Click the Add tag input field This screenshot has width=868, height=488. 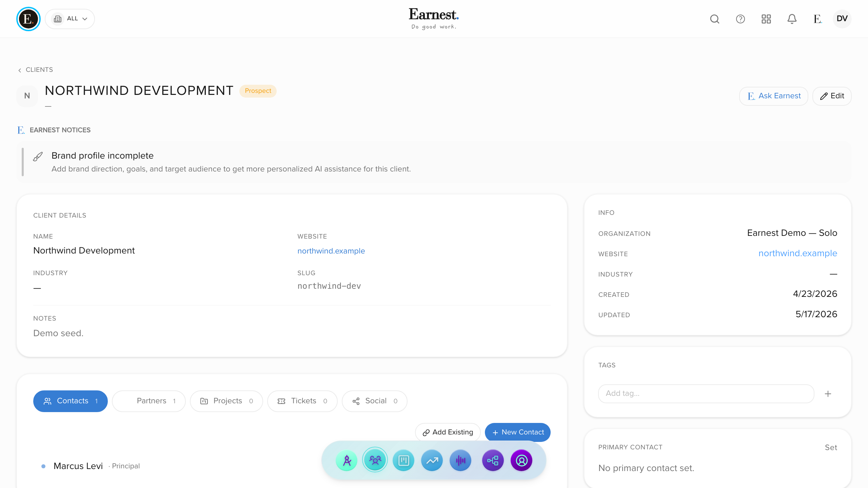coord(706,393)
